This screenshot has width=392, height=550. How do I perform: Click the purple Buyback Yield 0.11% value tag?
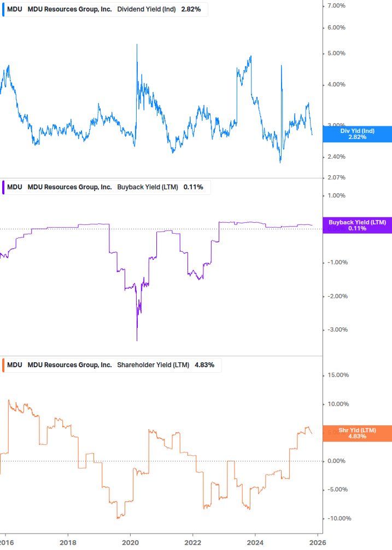click(x=358, y=225)
